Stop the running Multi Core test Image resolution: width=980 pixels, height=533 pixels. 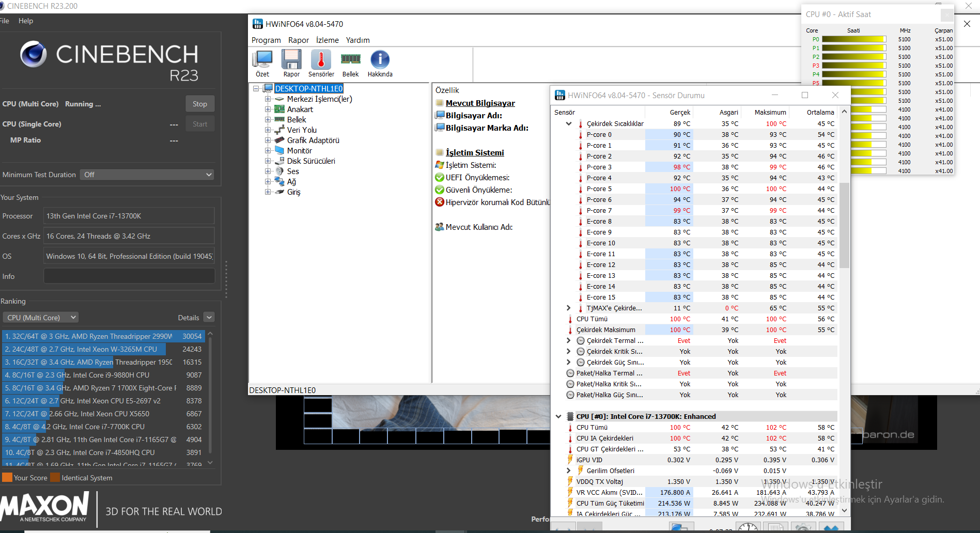point(200,104)
